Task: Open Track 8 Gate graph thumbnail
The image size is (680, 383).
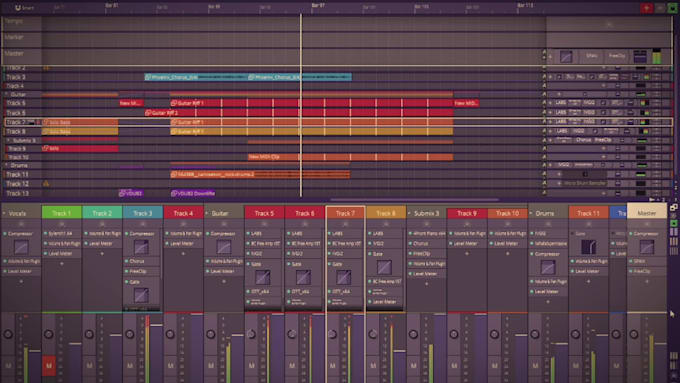Action: point(384,267)
